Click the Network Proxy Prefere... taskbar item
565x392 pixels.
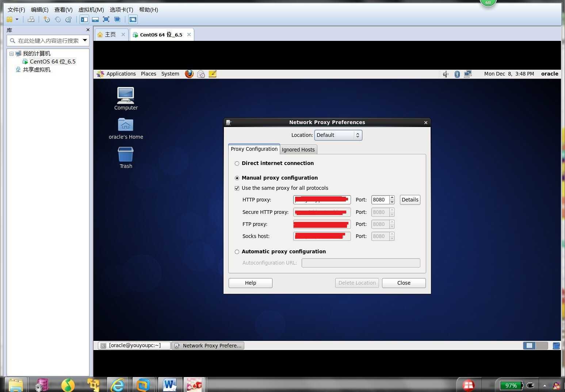[x=208, y=345]
